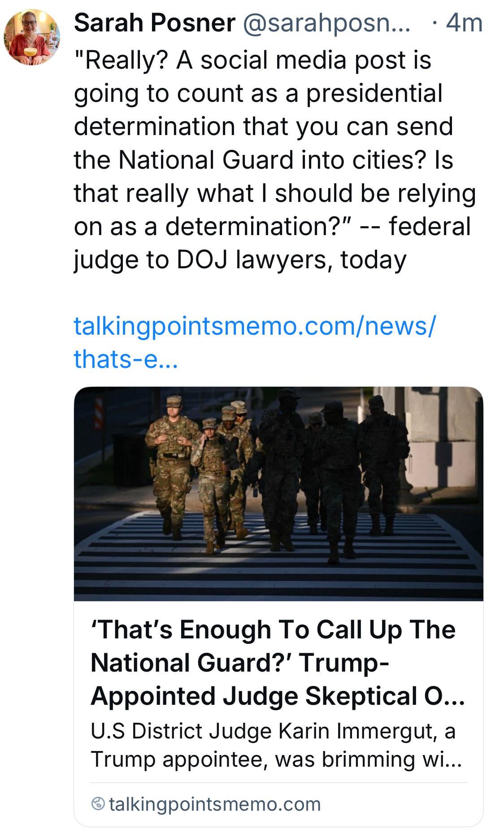Tap the @sarahposn... handle

coord(326,23)
